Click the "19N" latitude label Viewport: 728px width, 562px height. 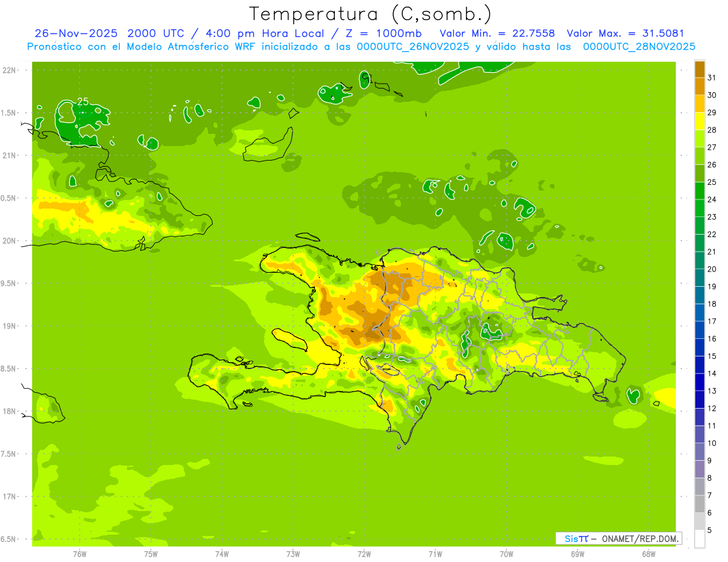coord(8,326)
